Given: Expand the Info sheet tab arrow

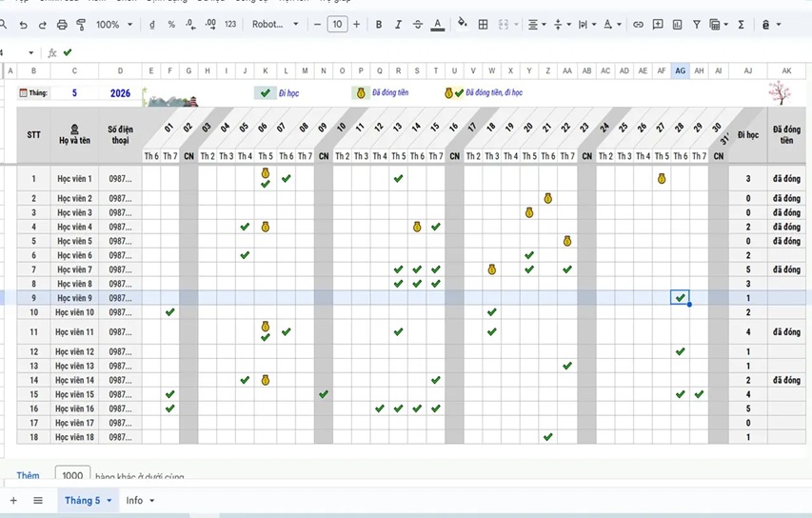Looking at the screenshot, I should (x=152, y=501).
